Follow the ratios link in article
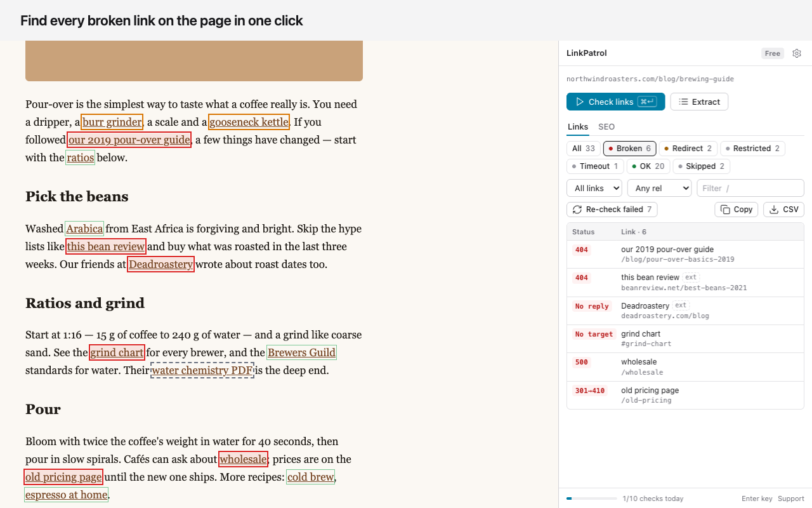 pyautogui.click(x=81, y=157)
